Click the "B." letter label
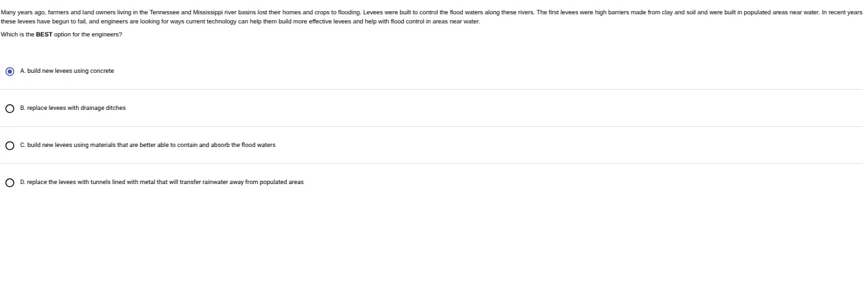The image size is (868, 305). [23, 108]
